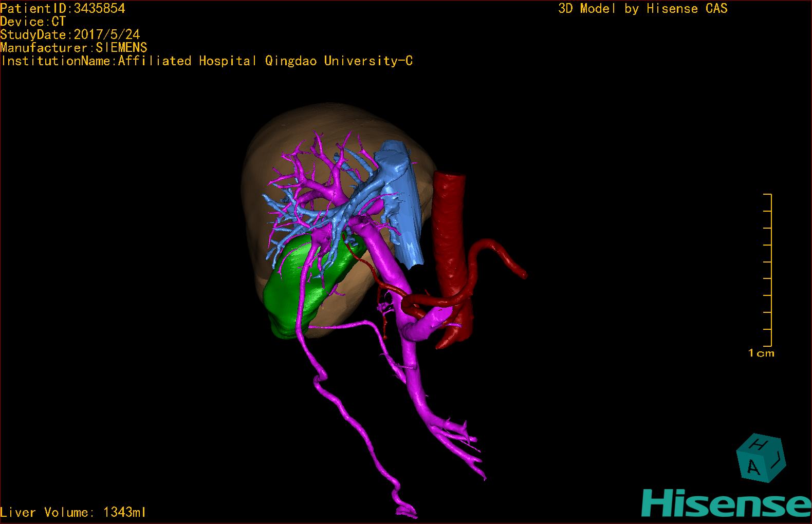Click the Device:CT label
812x524 pixels.
click(33, 22)
